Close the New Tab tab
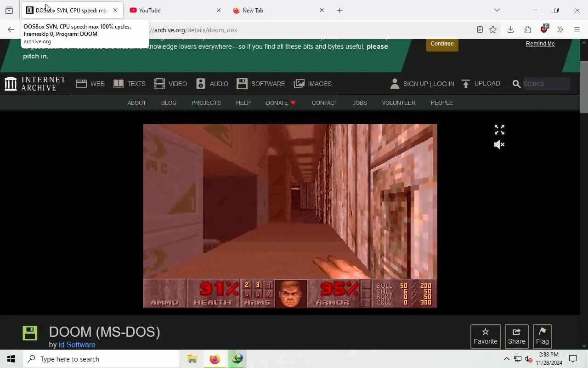588x368 pixels. tap(322, 10)
